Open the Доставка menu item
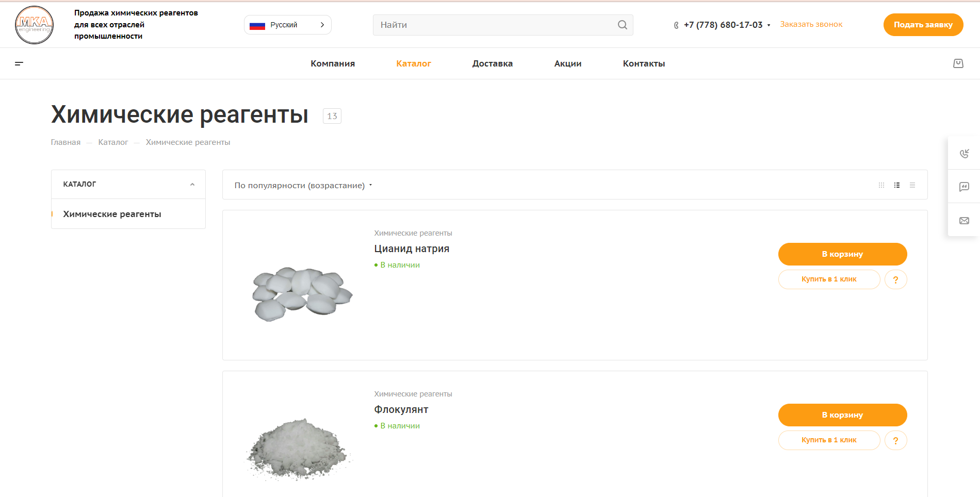 (492, 63)
